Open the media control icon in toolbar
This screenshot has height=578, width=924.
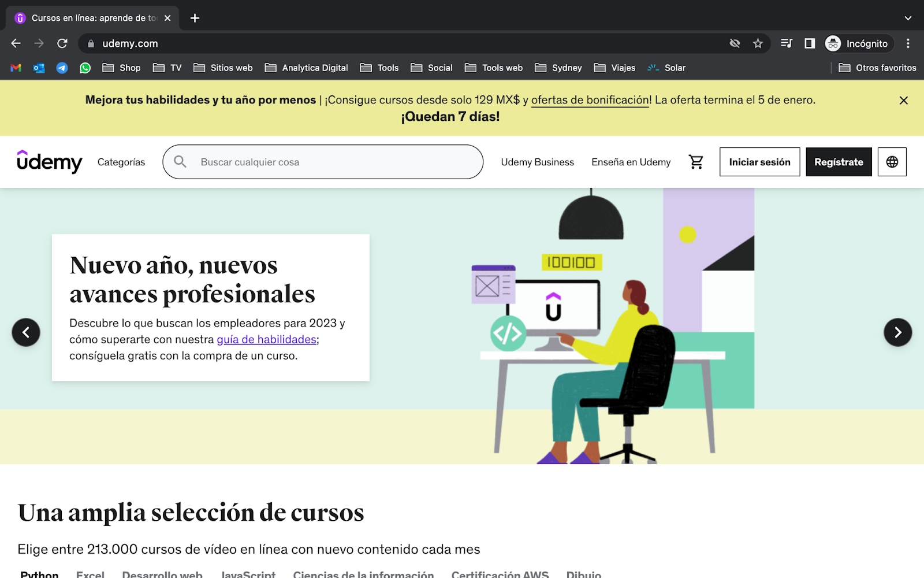[787, 43]
